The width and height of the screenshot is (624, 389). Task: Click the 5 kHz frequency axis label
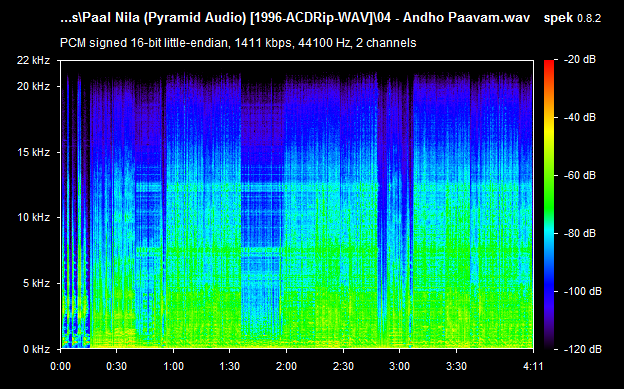[36, 283]
